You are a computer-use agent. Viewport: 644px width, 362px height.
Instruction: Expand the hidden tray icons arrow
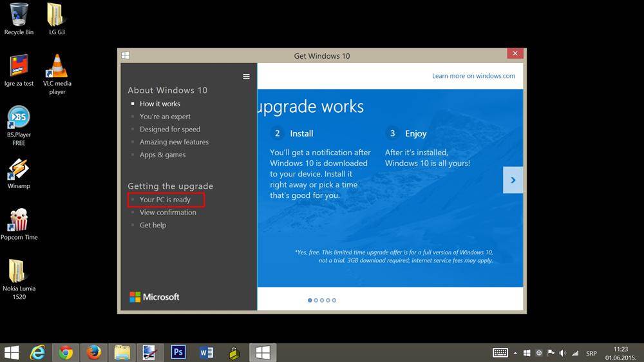click(x=515, y=353)
